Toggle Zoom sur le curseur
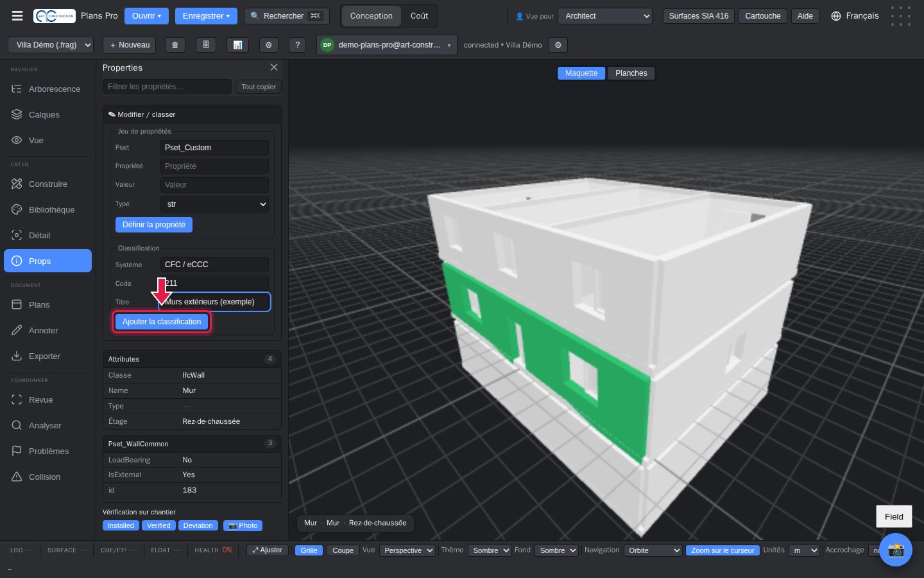The height and width of the screenshot is (578, 924). tap(723, 550)
